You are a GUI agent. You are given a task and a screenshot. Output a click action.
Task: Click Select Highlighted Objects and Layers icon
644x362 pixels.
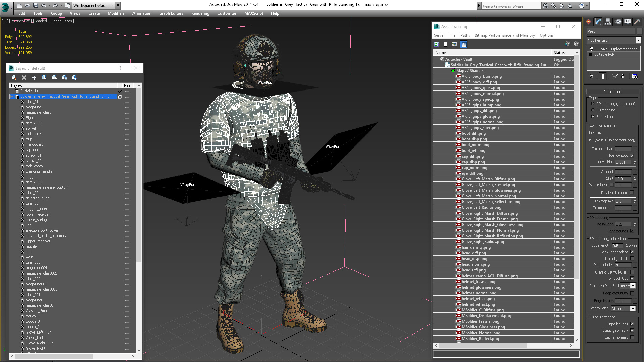tap(44, 77)
